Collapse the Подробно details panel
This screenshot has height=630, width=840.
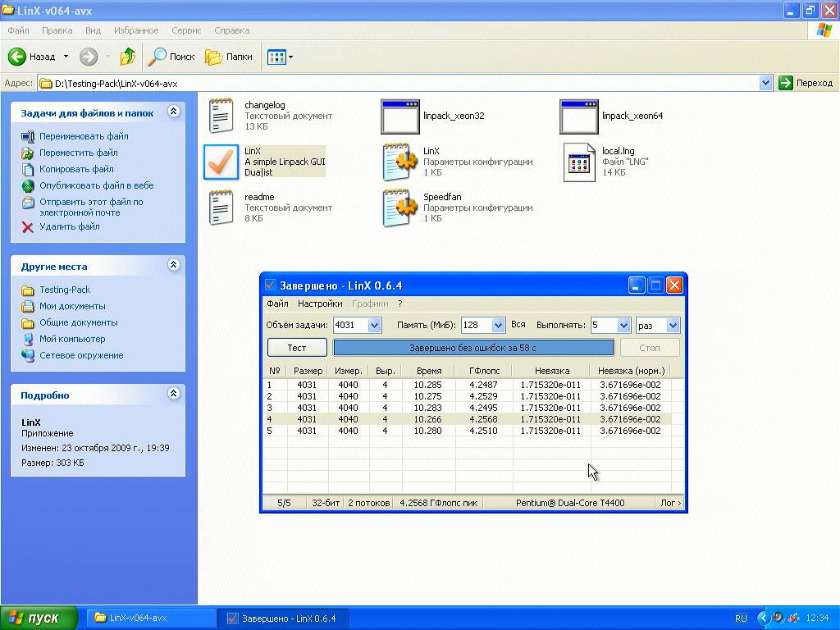[173, 394]
